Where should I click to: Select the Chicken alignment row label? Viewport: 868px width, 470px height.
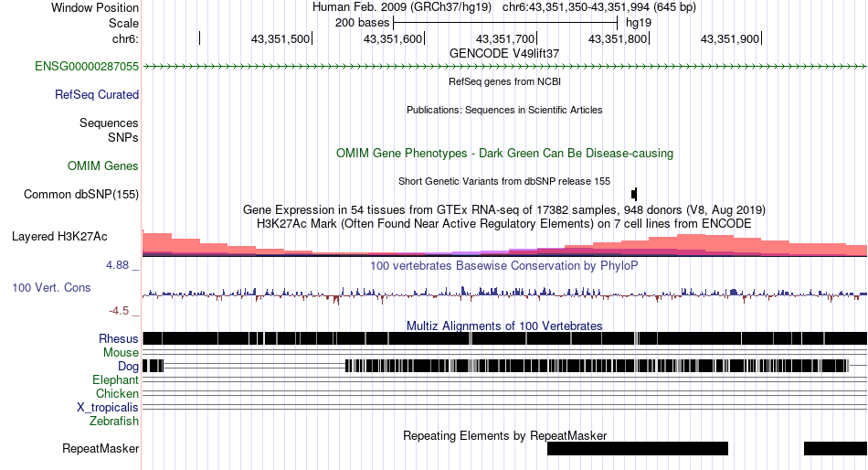pos(117,393)
